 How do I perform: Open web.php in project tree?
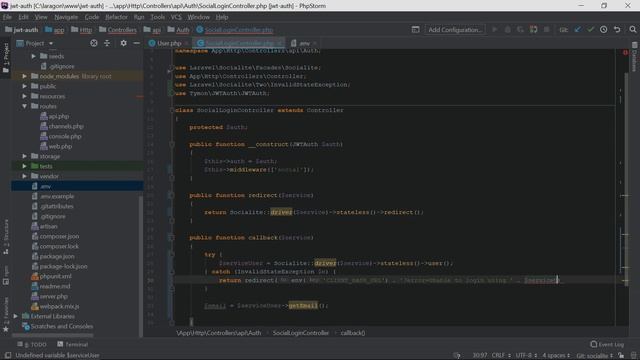(56, 146)
